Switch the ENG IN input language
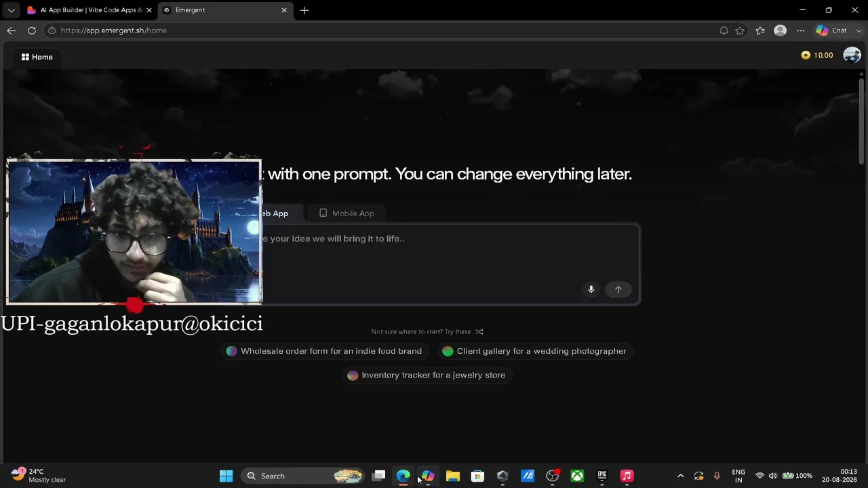This screenshot has width=868, height=488. pos(738,476)
